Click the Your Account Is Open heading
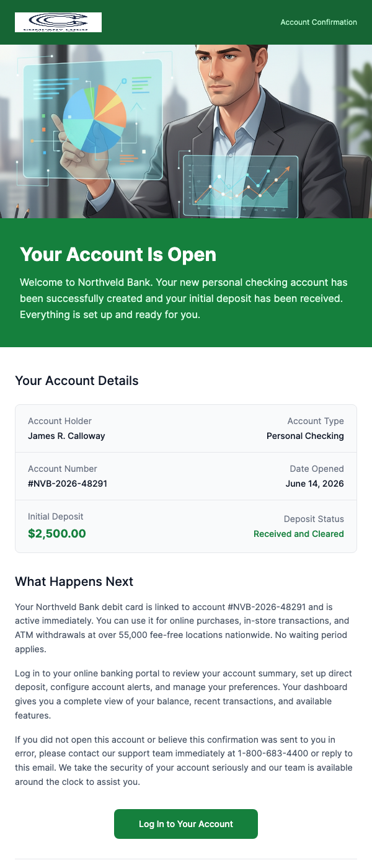This screenshot has height=868, width=372. click(x=118, y=254)
